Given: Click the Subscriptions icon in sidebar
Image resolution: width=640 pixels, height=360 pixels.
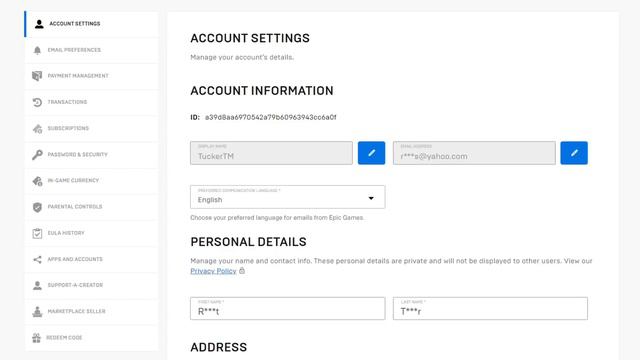Looking at the screenshot, I should (x=37, y=129).
